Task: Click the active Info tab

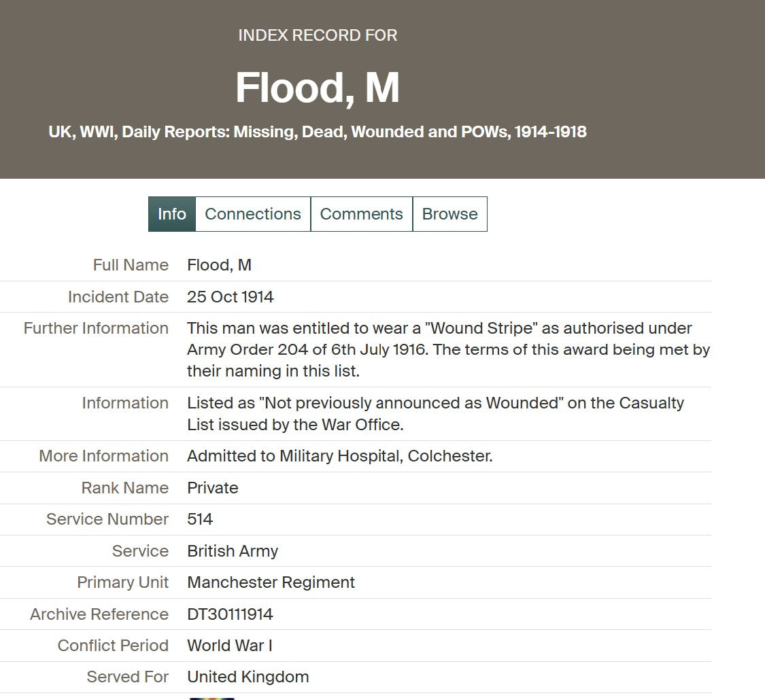Action: click(172, 214)
